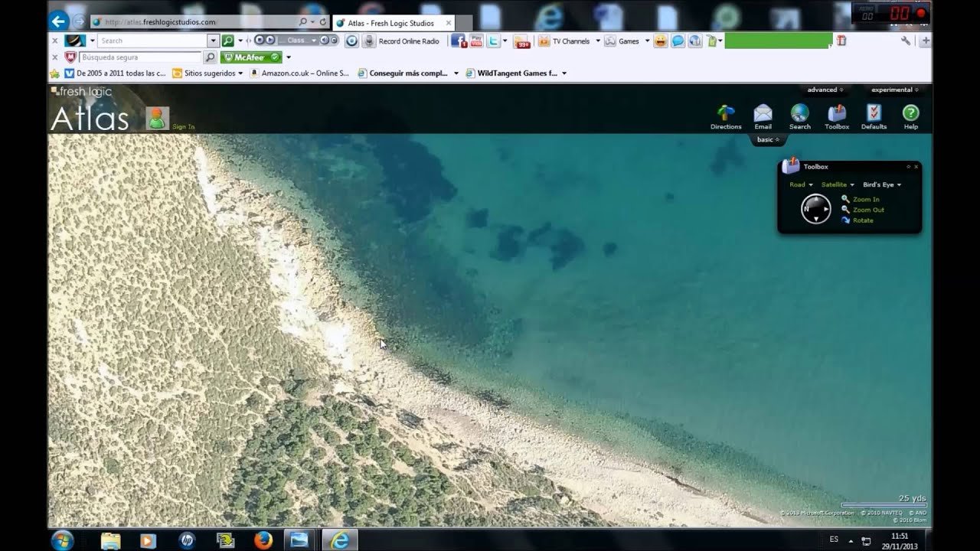980x551 pixels.
Task: Click Rotate in the Toolbox panel
Action: click(862, 220)
